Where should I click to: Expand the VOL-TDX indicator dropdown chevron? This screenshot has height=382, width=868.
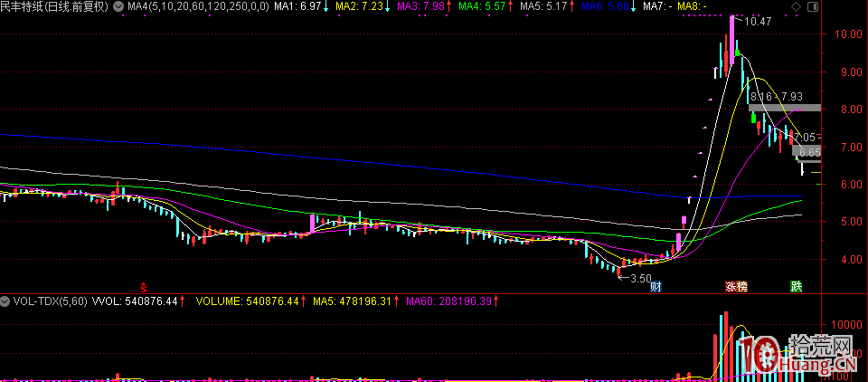[x=5, y=301]
